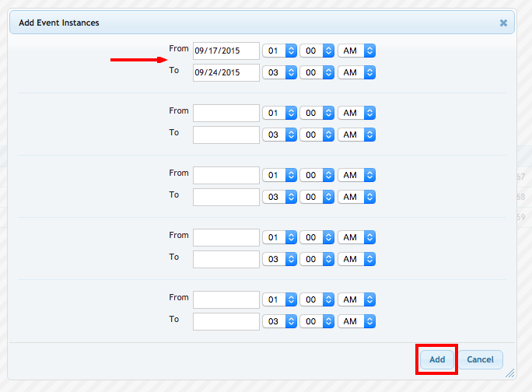Open the first row To AM/PM dropdown
532x392 pixels.
357,72
